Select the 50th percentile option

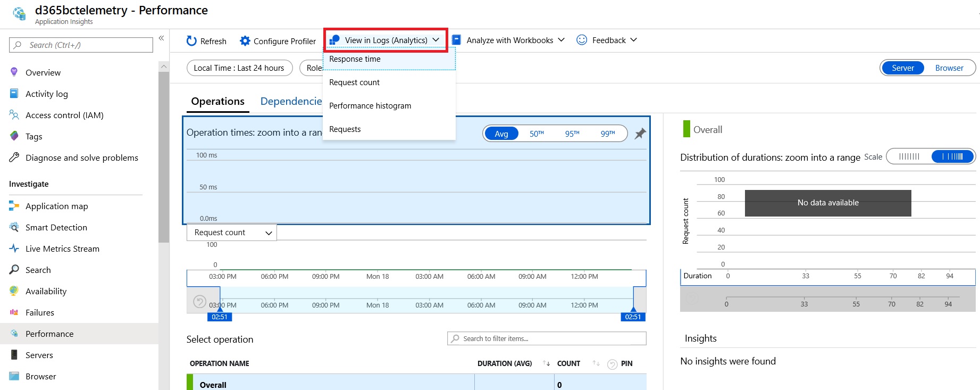tap(537, 134)
